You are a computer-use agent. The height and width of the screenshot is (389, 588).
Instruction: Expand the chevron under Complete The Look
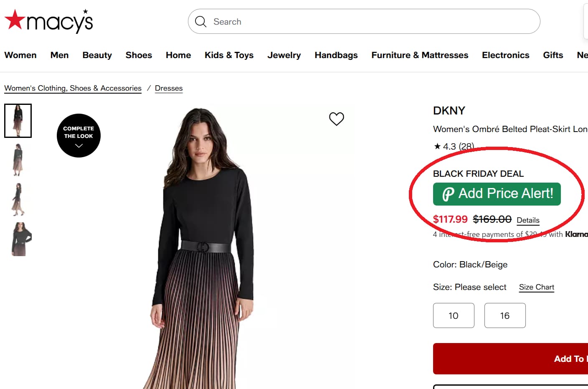click(x=78, y=145)
